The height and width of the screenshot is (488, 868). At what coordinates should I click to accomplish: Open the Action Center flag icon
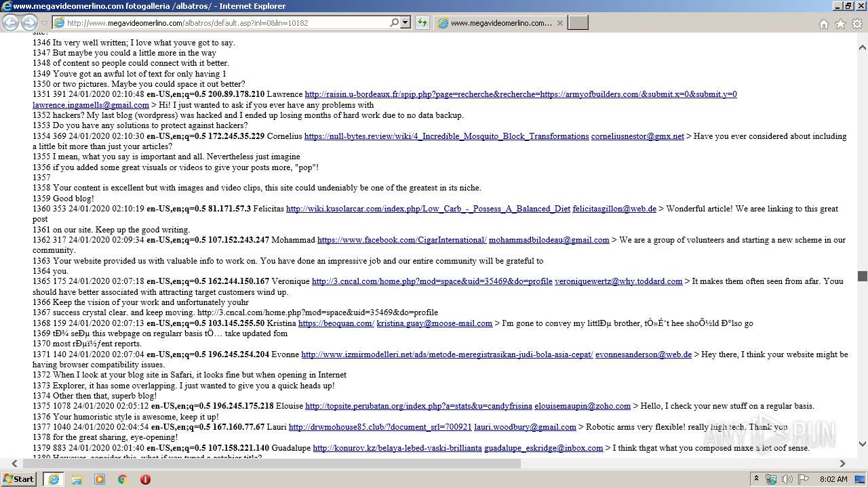803,479
